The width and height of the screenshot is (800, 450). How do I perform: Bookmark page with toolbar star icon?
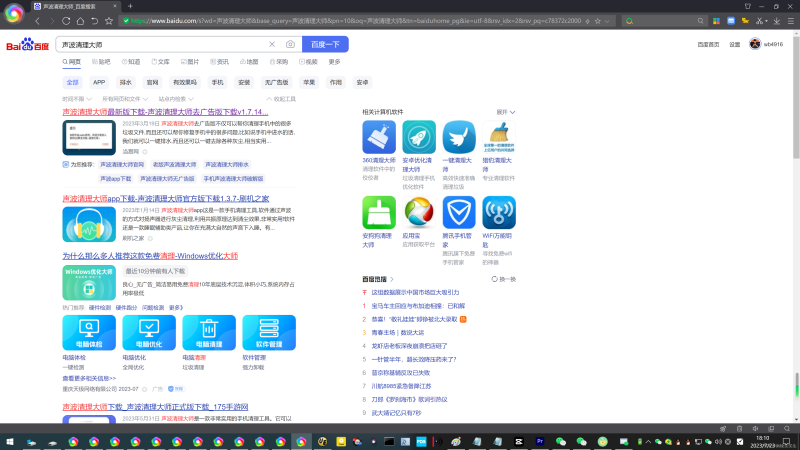(109, 21)
